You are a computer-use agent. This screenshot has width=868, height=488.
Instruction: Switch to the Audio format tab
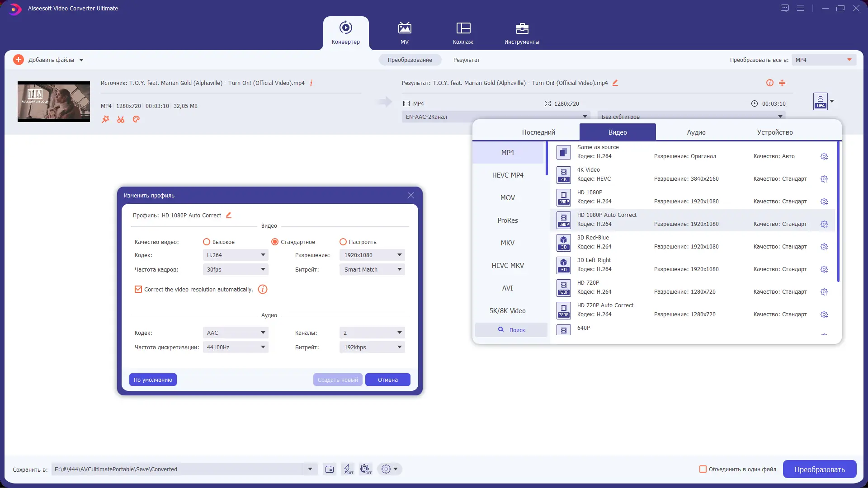click(x=696, y=132)
